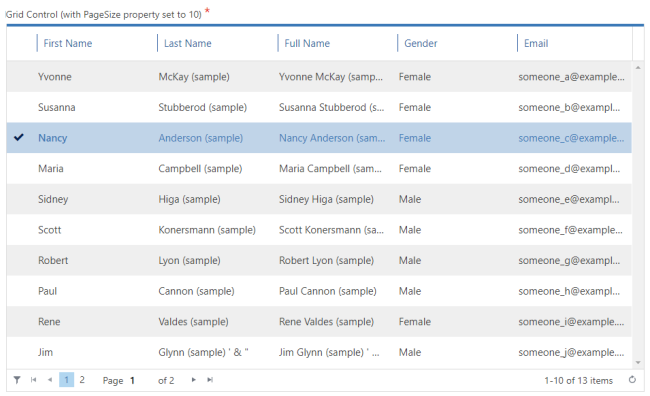
Task: Click someone_j@example email cell
Action: (x=571, y=352)
